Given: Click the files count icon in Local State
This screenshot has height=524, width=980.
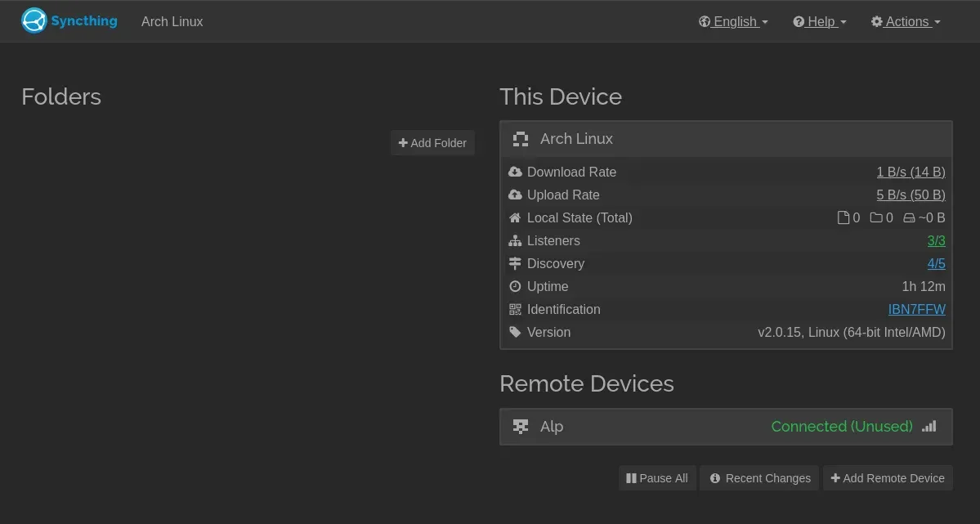Looking at the screenshot, I should pyautogui.click(x=844, y=217).
